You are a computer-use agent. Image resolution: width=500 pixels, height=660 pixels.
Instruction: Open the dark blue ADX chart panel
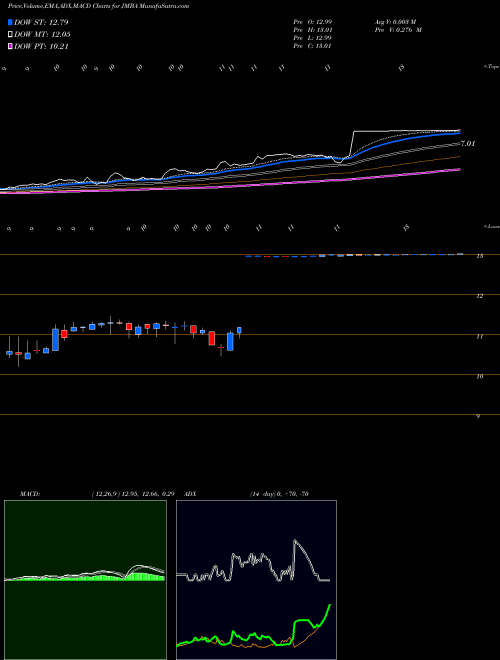click(x=256, y=580)
